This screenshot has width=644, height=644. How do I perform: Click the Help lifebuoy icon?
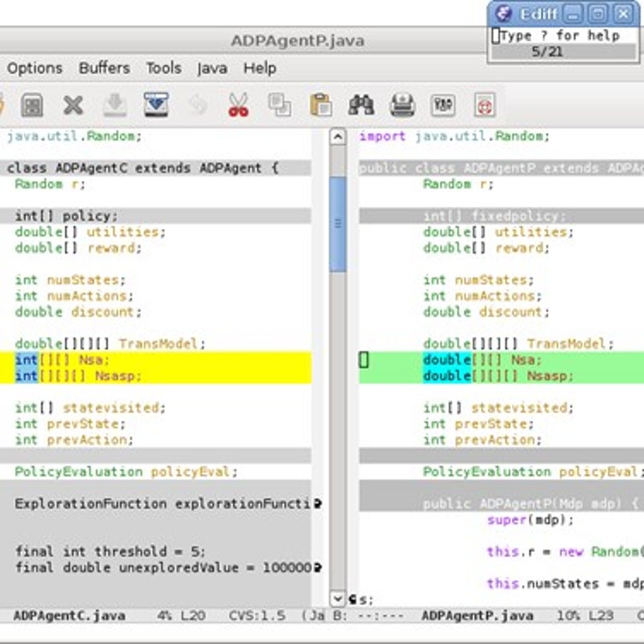click(x=485, y=105)
